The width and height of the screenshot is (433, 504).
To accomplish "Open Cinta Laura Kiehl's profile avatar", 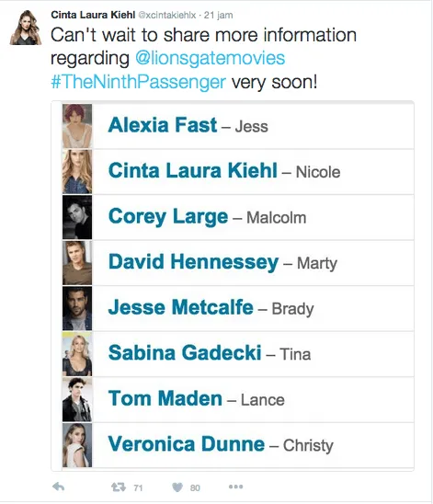I will [x=26, y=28].
